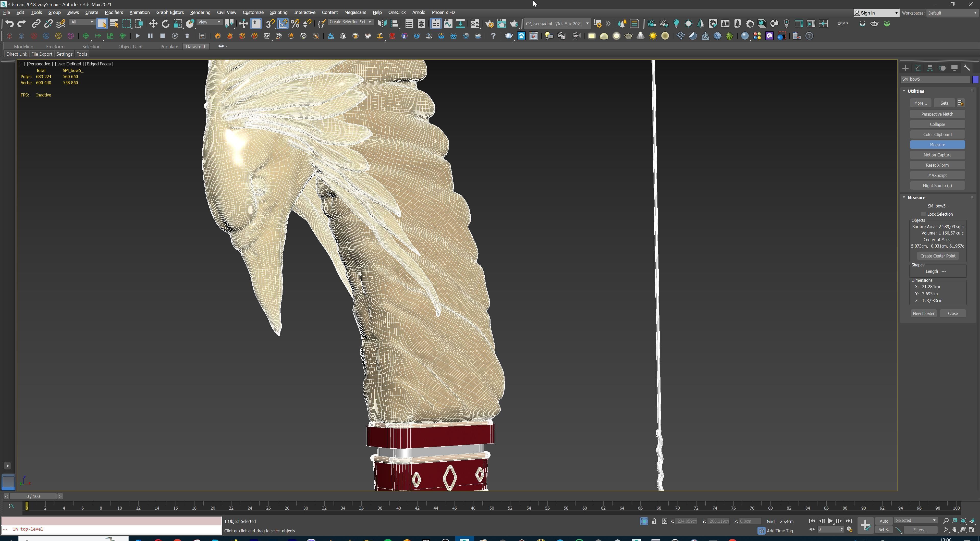Switch to the Hierarchy panel icon
980x541 pixels.
pos(930,68)
